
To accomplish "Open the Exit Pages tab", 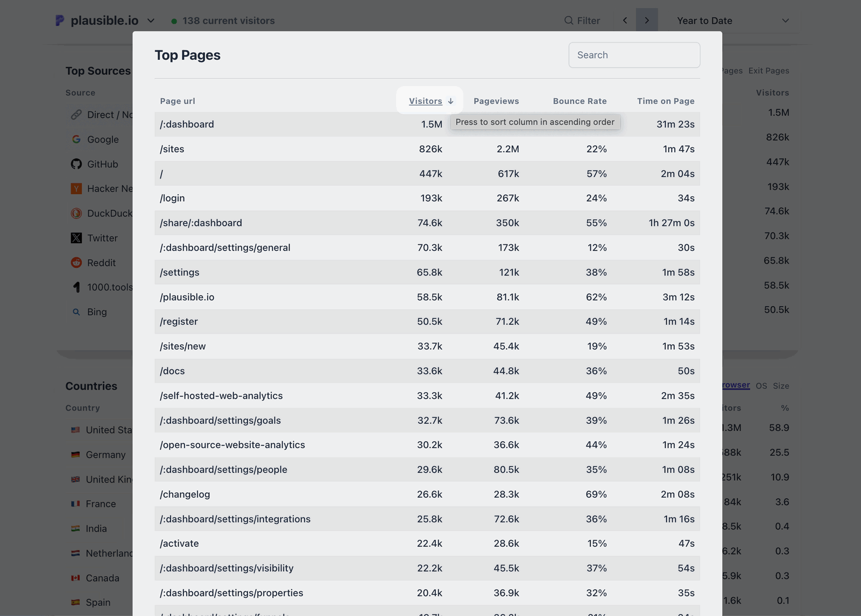I will click(768, 70).
